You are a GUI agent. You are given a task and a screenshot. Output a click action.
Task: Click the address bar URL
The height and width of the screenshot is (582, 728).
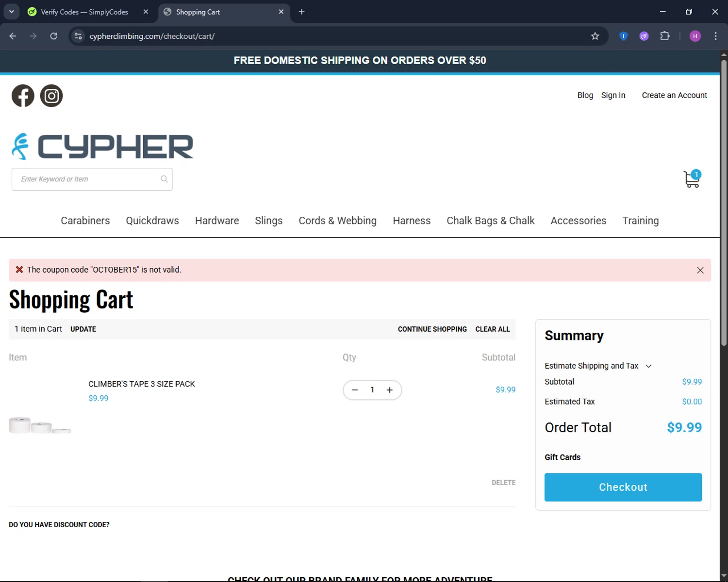point(152,36)
